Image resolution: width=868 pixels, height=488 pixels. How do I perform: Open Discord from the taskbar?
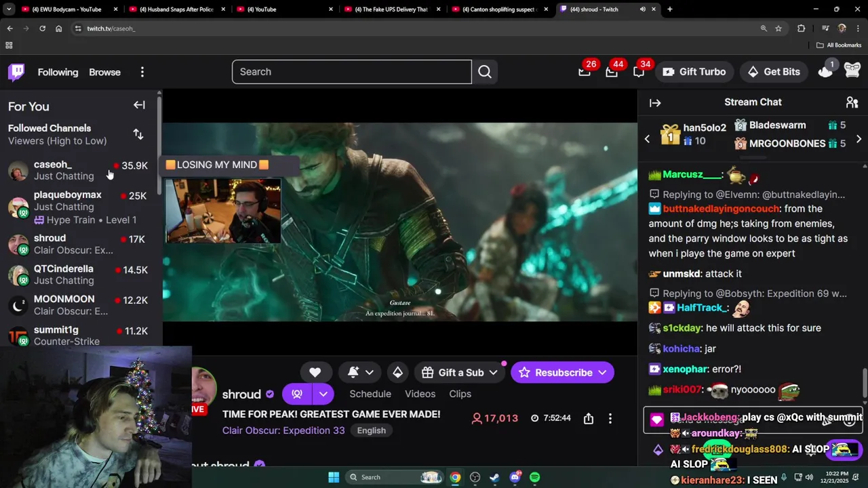click(515, 477)
